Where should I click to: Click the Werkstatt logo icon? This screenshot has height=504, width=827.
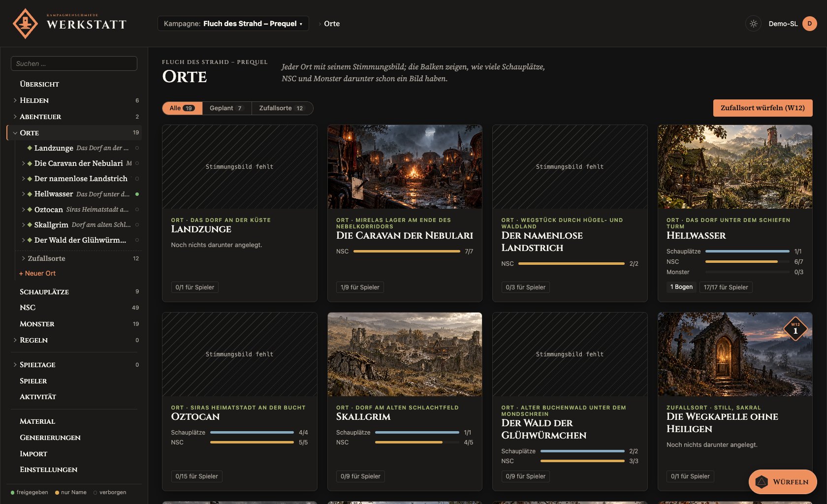click(x=25, y=23)
